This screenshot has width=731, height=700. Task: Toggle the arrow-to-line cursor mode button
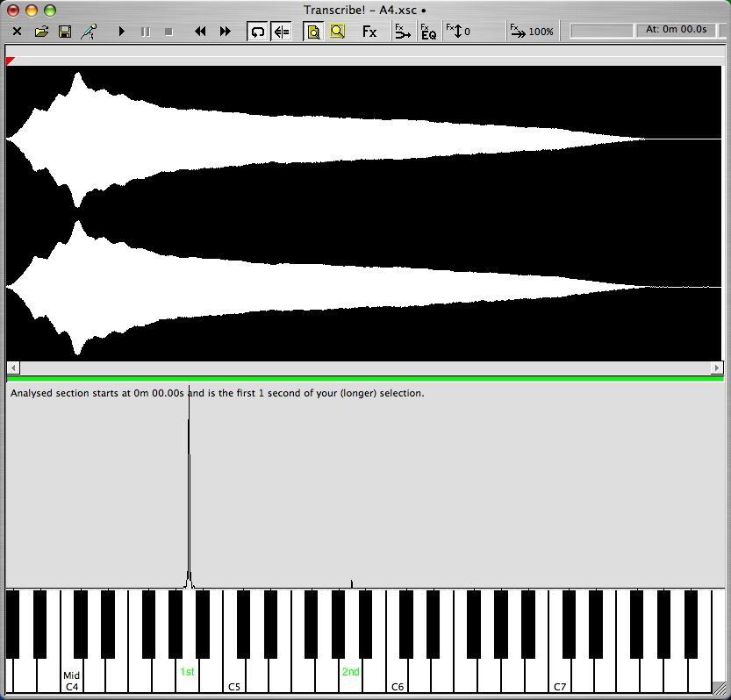282,32
